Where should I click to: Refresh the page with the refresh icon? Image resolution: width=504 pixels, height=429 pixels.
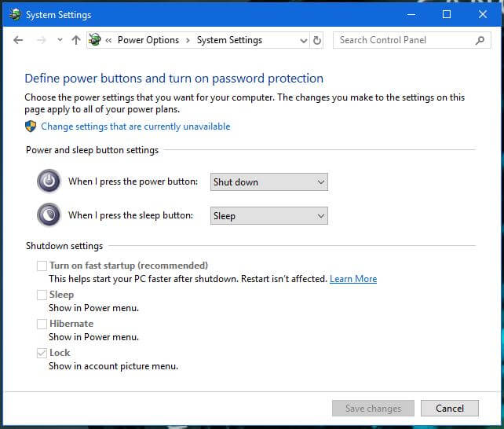(317, 41)
